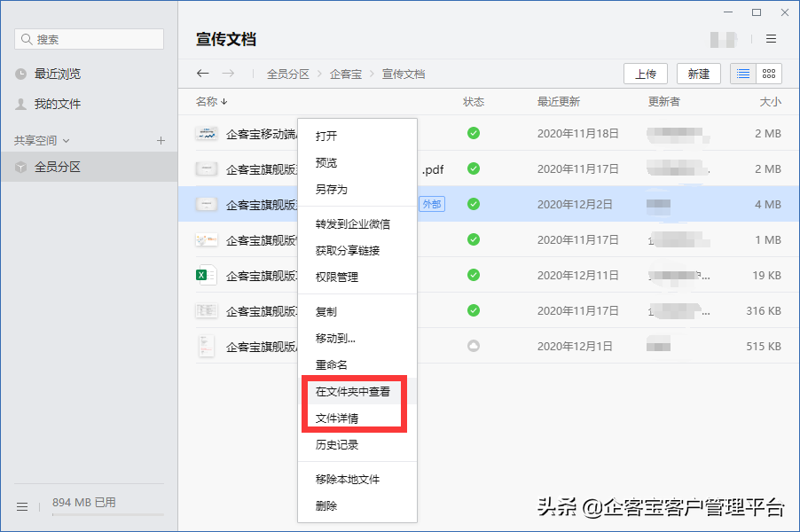Switch to list view
This screenshot has width=800, height=532.
pyautogui.click(x=743, y=74)
